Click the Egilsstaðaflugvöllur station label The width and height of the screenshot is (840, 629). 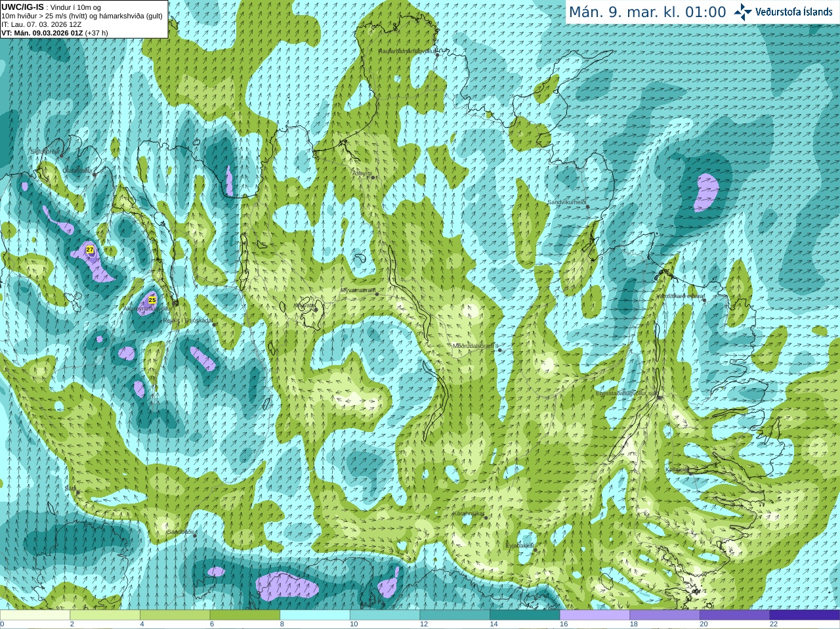point(627,393)
